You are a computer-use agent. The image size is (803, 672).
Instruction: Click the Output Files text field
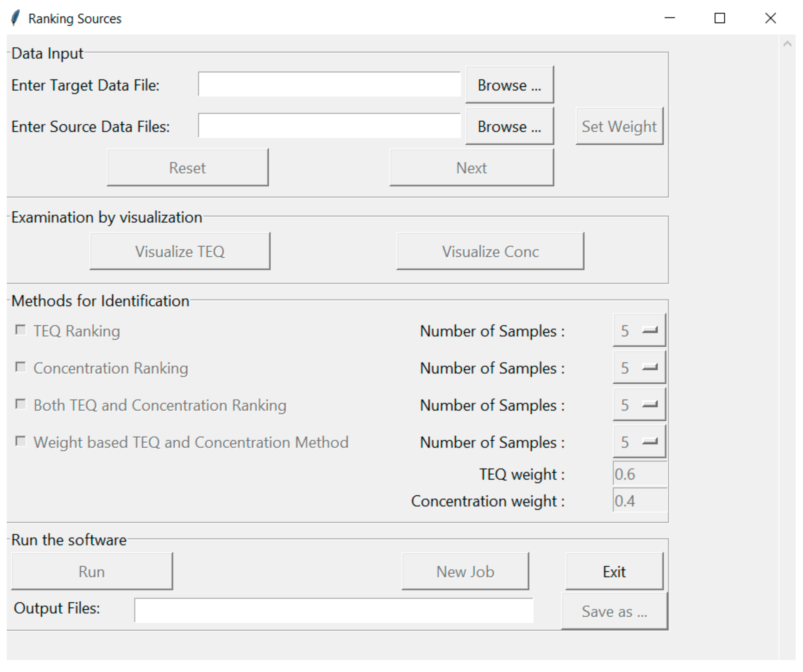pyautogui.click(x=333, y=610)
